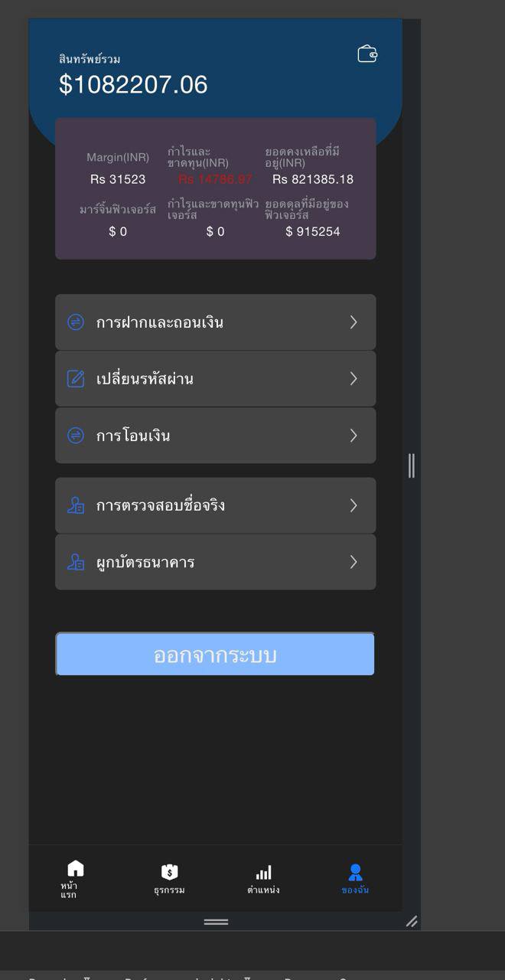Grab the side panel handle on right edge
Viewport: 505px width, 980px height.
coord(412,465)
